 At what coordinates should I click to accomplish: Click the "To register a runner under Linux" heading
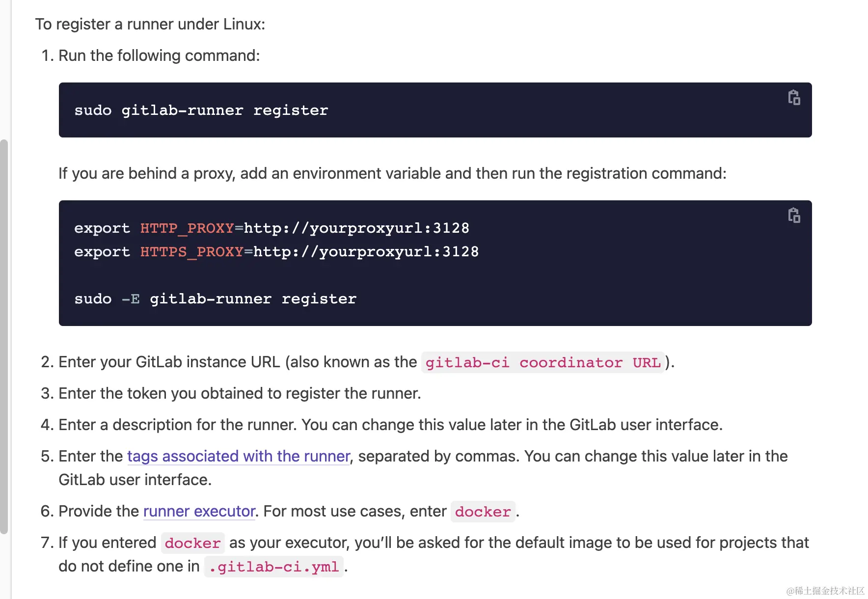coord(150,24)
